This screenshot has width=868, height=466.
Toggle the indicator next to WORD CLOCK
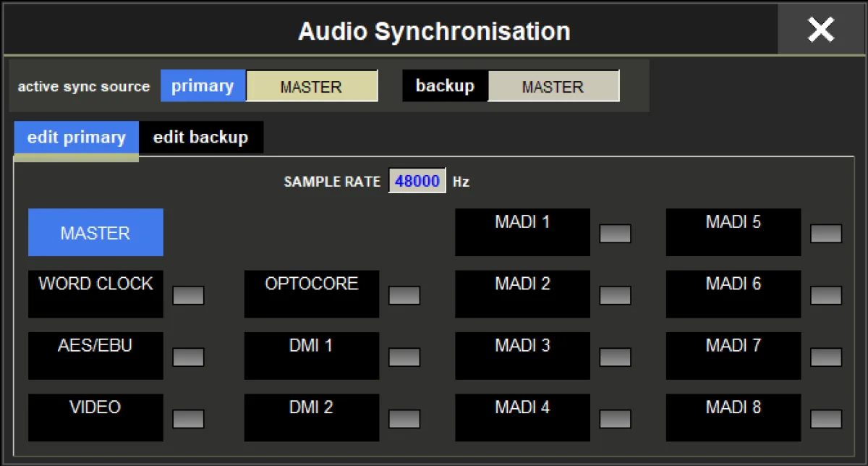click(x=188, y=295)
